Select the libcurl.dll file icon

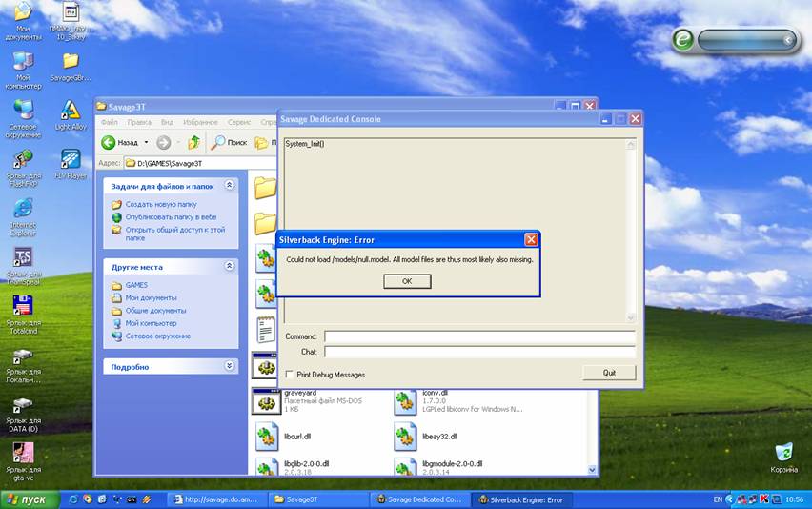point(266,436)
